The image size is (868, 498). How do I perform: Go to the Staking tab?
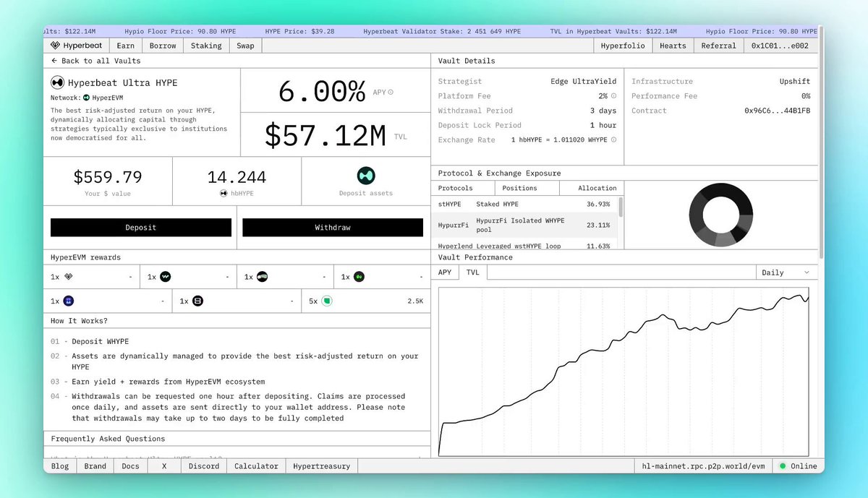point(206,46)
